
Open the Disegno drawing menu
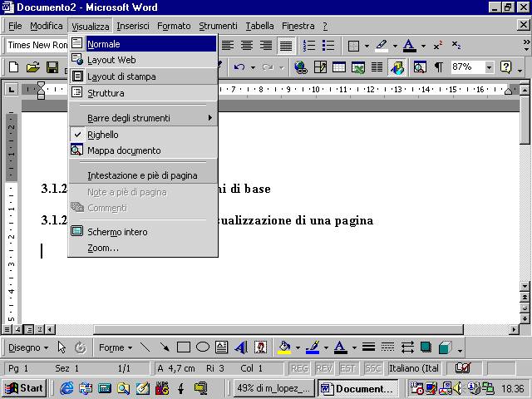(x=27, y=347)
